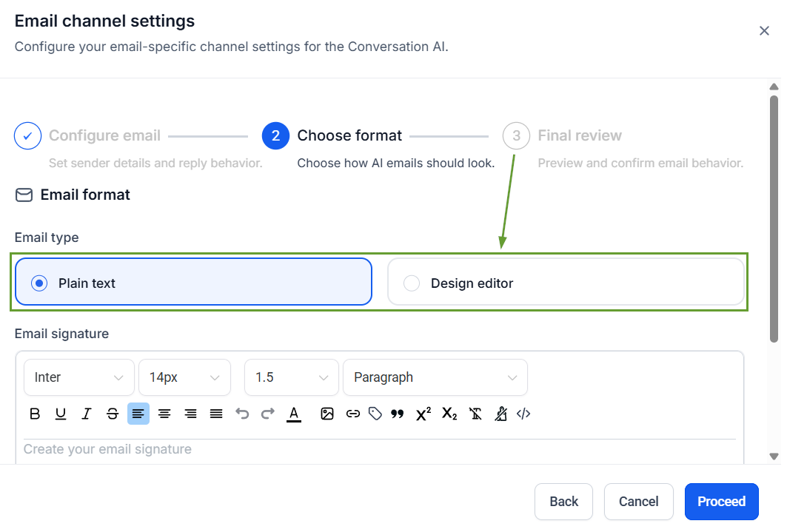Click the blockquote icon
This screenshot has height=532, width=787.
(x=398, y=414)
